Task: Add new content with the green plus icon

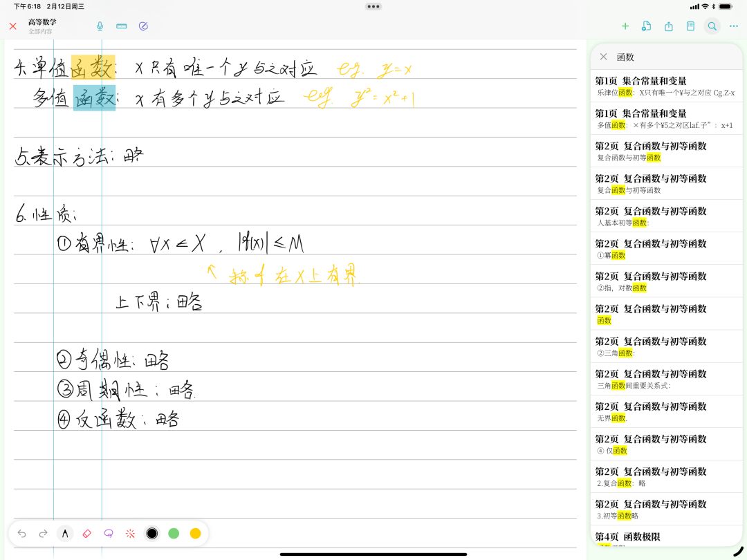Action: tap(625, 26)
